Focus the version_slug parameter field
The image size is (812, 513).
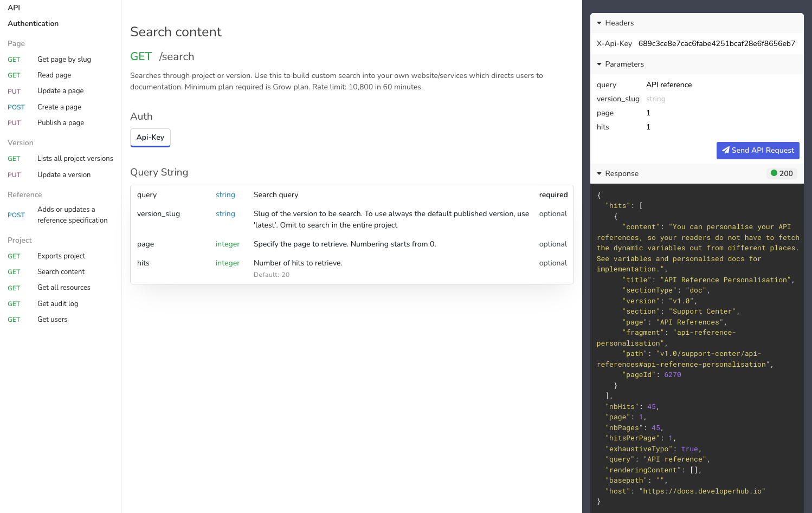[x=721, y=99]
